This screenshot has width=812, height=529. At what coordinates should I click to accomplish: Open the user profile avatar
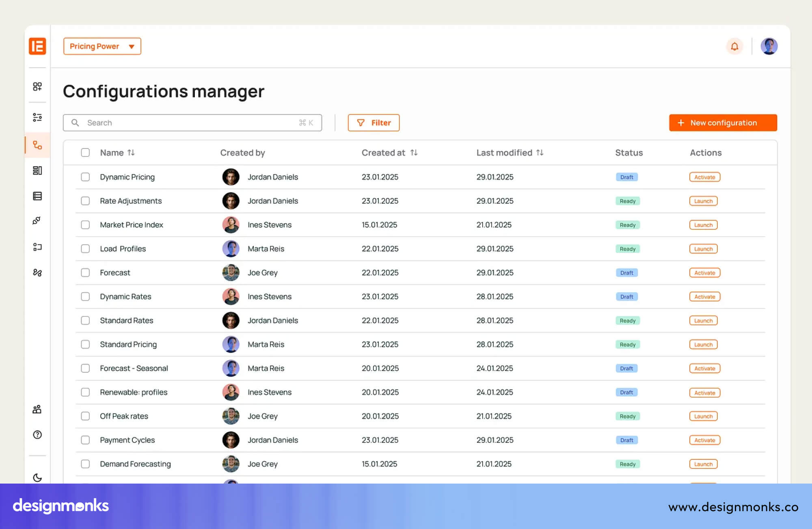click(769, 46)
